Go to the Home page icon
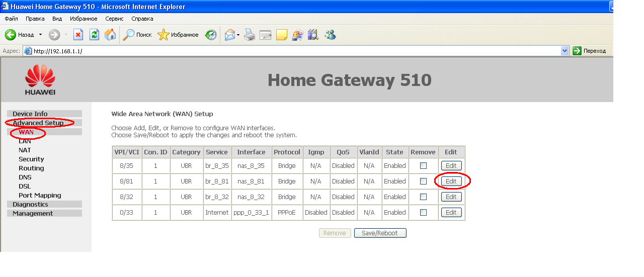 coord(110,35)
